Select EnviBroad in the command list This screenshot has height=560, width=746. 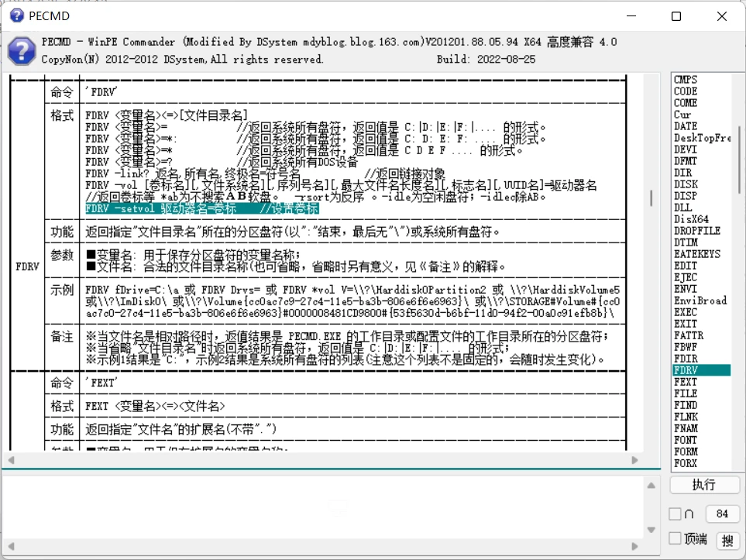click(700, 301)
